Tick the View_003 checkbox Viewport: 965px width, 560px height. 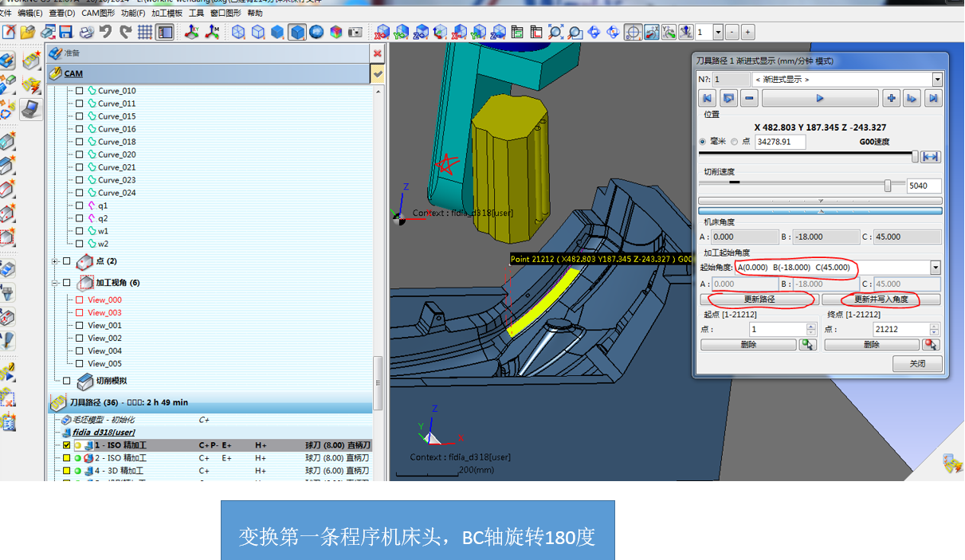click(79, 313)
